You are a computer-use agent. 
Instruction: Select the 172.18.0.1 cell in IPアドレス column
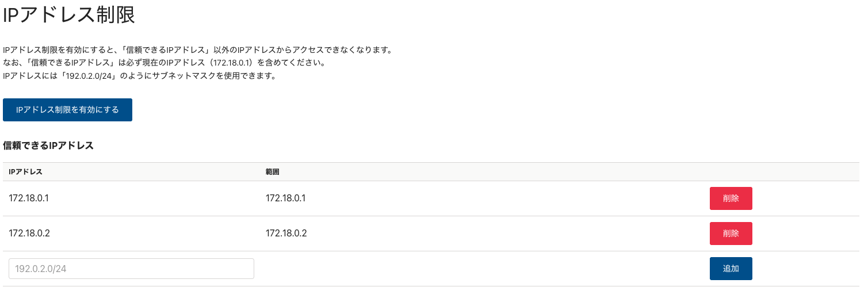29,198
